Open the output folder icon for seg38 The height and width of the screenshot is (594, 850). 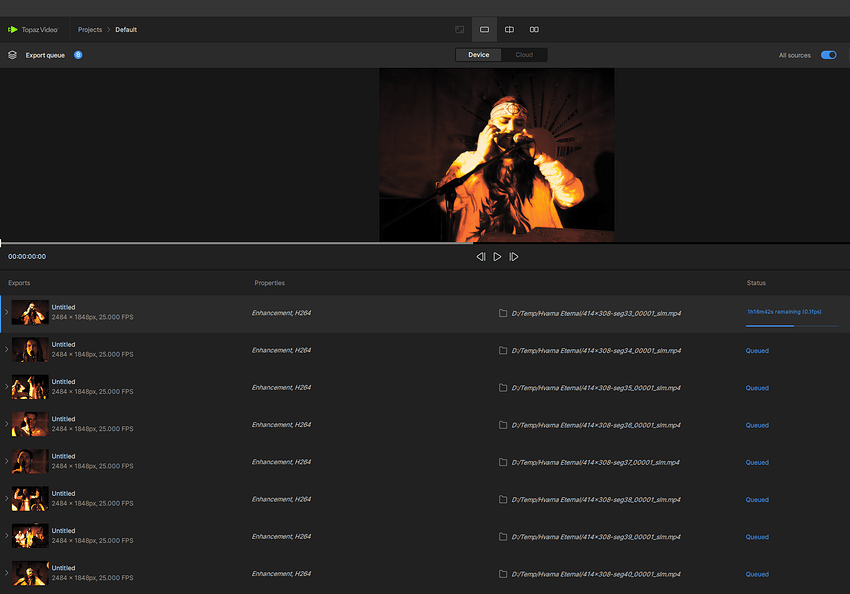coord(503,500)
